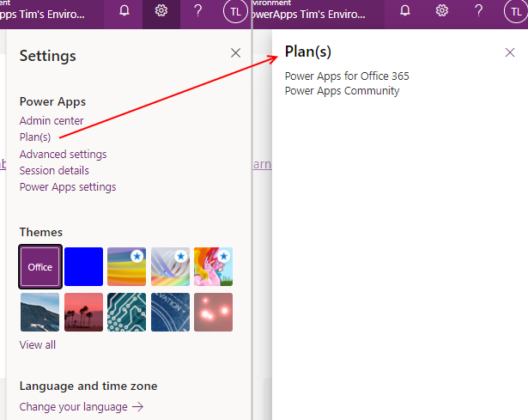
Task: Open the help question mark in the left header
Action: 198,11
